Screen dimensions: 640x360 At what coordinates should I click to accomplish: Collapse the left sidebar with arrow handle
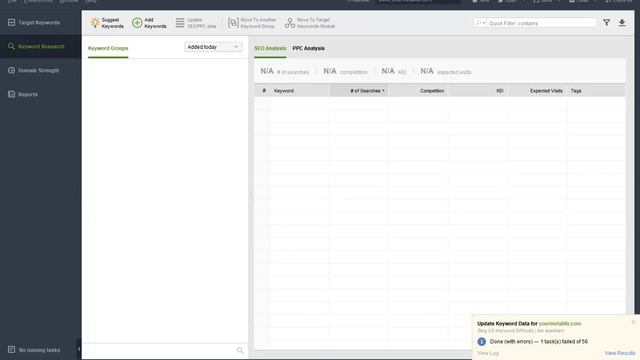(79, 349)
